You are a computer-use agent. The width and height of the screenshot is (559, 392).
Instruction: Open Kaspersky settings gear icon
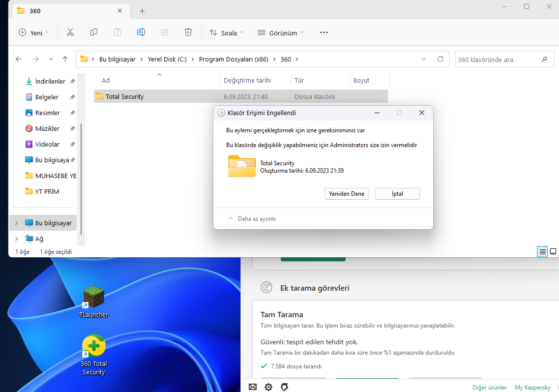268,387
